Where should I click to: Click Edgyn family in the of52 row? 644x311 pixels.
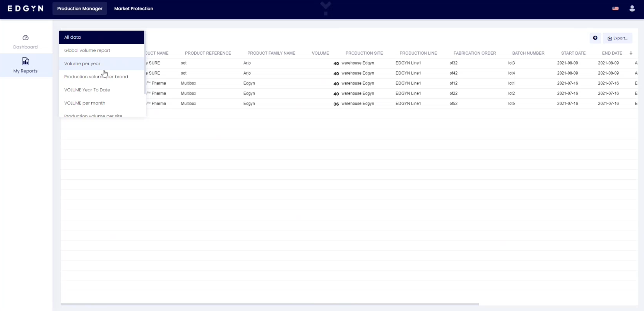point(249,103)
